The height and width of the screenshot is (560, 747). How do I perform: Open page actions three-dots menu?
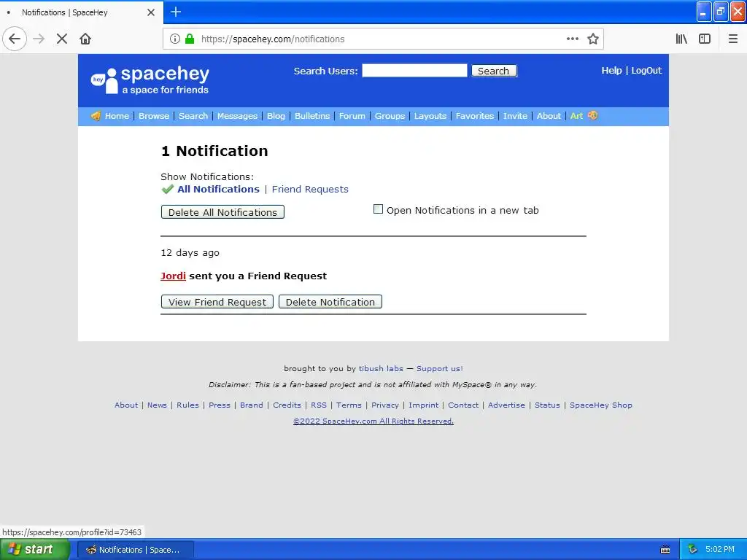(573, 39)
